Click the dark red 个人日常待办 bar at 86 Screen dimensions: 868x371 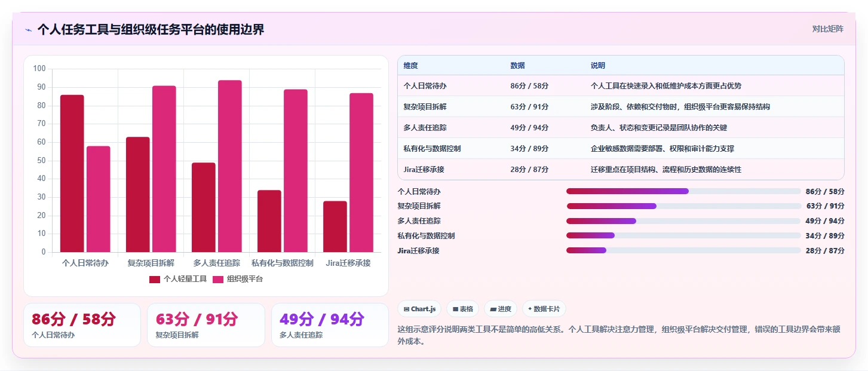click(x=72, y=173)
